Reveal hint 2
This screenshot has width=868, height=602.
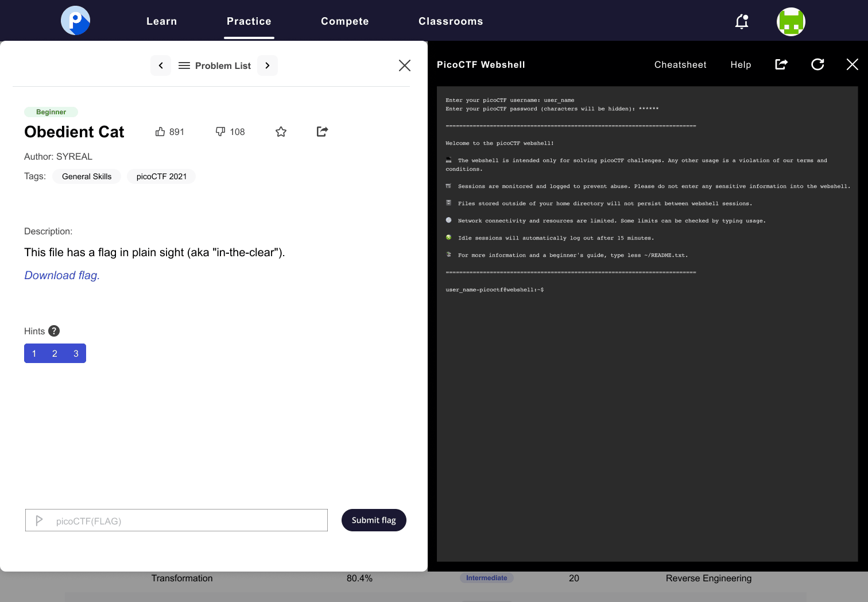55,353
